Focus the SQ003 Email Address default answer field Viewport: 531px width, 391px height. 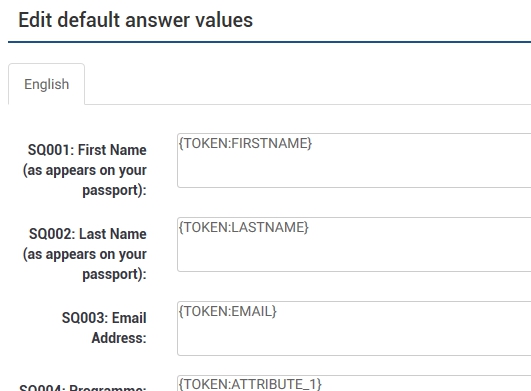click(x=354, y=328)
